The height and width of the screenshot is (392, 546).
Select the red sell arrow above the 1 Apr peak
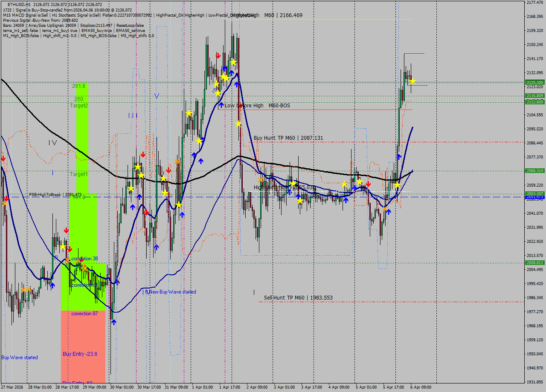click(x=218, y=55)
